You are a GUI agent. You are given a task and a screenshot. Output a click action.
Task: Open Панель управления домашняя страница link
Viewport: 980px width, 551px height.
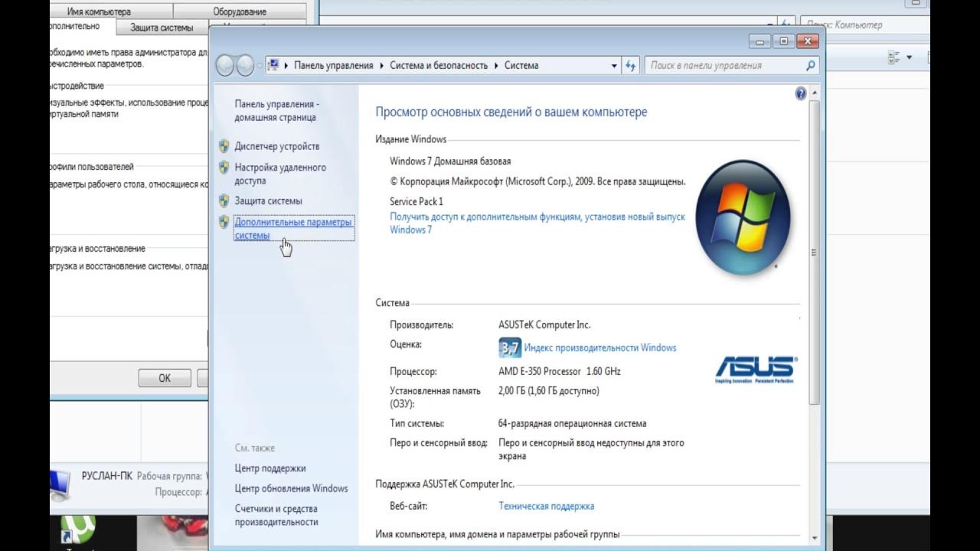276,111
